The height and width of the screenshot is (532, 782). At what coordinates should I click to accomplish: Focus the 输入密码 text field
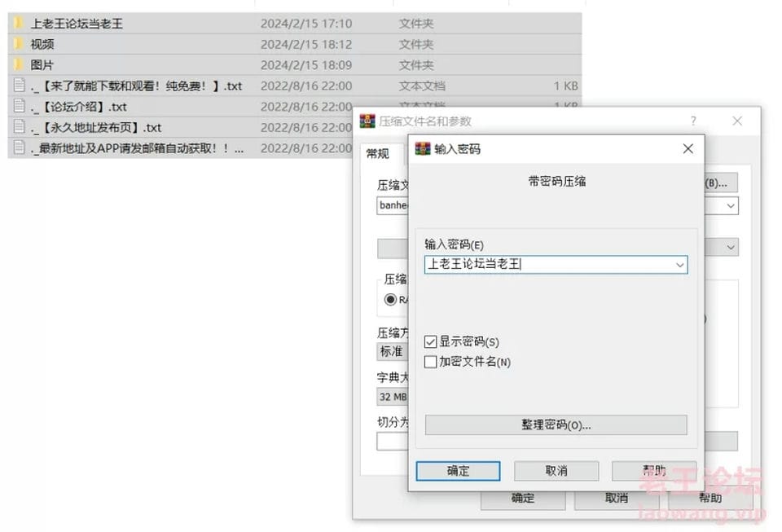548,265
